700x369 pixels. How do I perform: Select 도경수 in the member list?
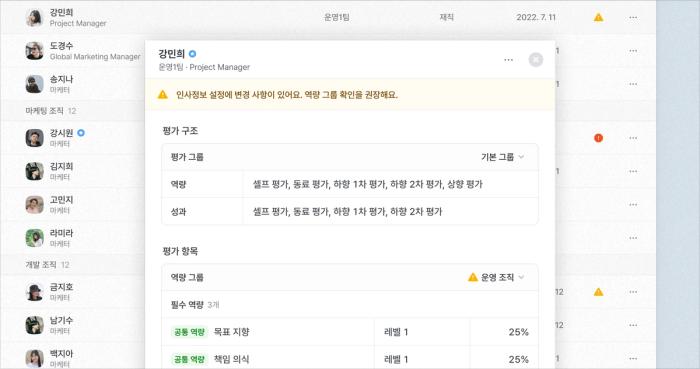[83, 51]
